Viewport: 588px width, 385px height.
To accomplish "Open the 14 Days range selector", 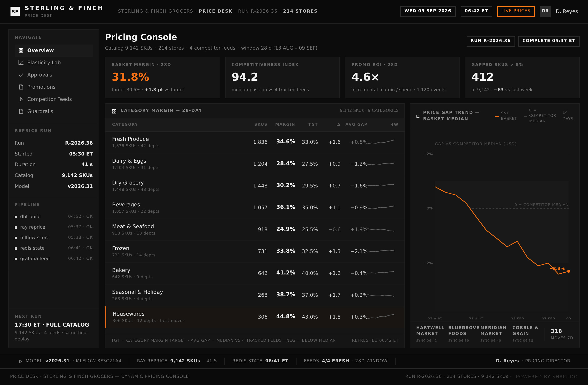I will tap(568, 115).
